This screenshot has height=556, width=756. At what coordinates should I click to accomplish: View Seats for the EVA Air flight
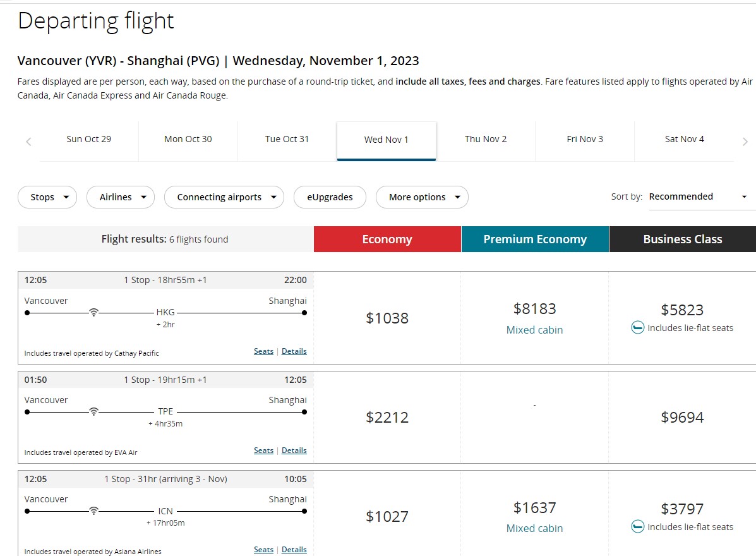263,450
